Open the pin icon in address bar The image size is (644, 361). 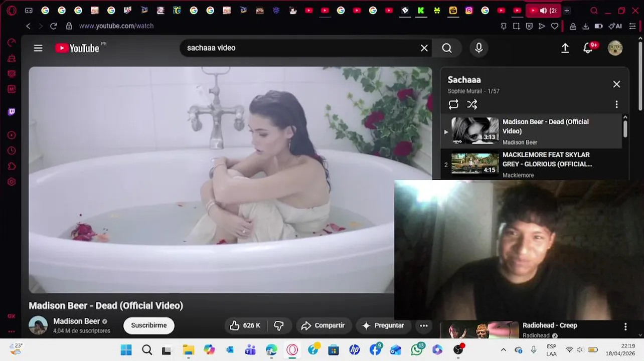click(x=504, y=26)
